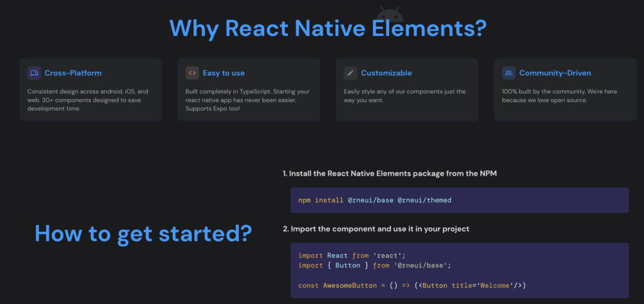Click the Community-Driven people icon
The image size is (644, 304).
click(x=508, y=73)
